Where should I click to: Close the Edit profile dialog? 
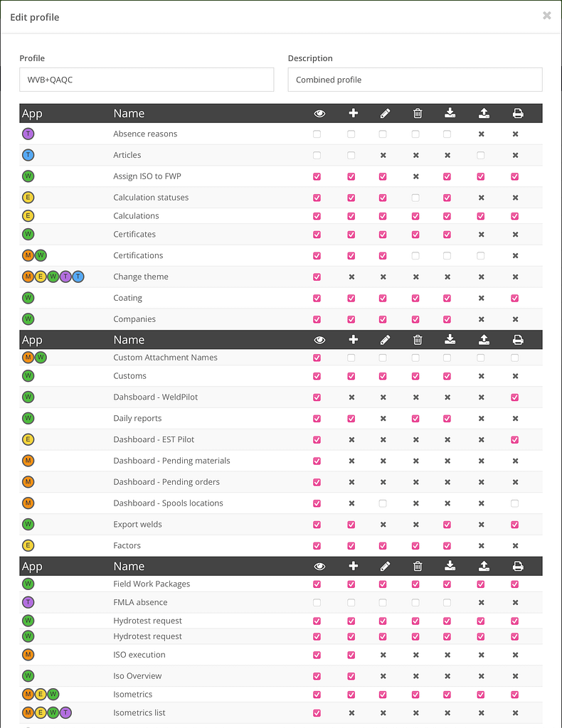(x=547, y=16)
